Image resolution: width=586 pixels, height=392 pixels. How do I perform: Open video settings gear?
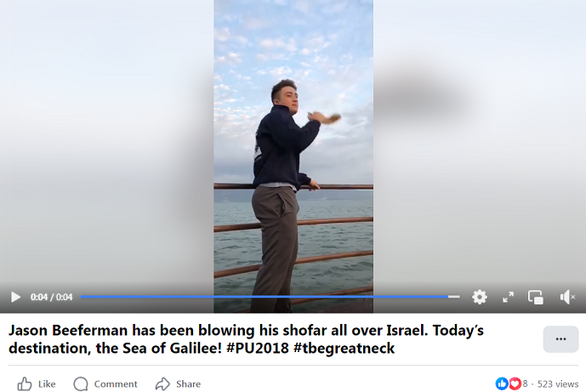tap(480, 297)
